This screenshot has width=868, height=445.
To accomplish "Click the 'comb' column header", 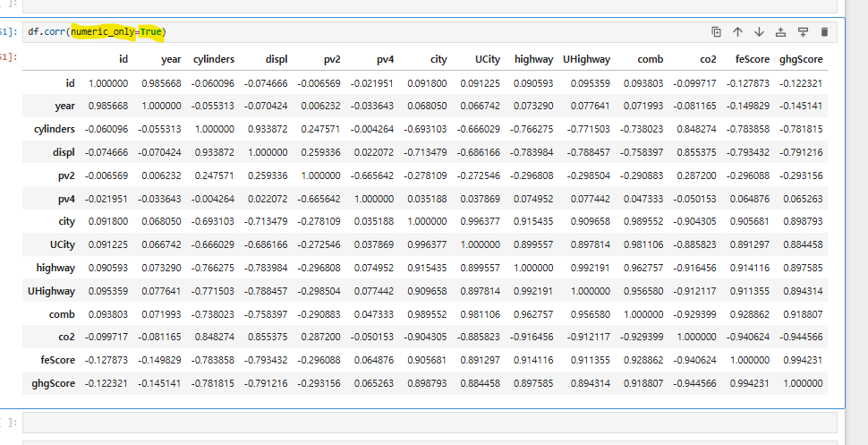I will point(650,59).
